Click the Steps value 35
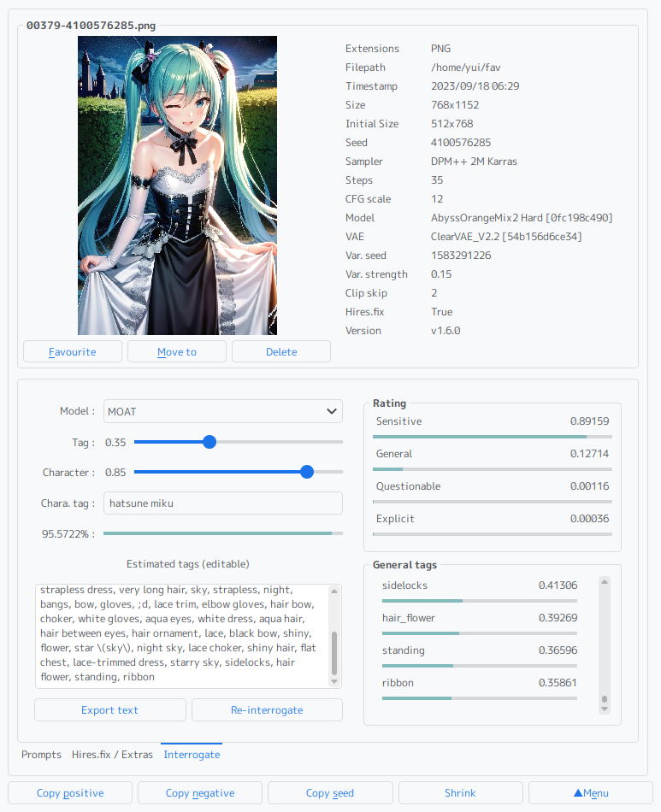The width and height of the screenshot is (661, 812). coord(437,180)
